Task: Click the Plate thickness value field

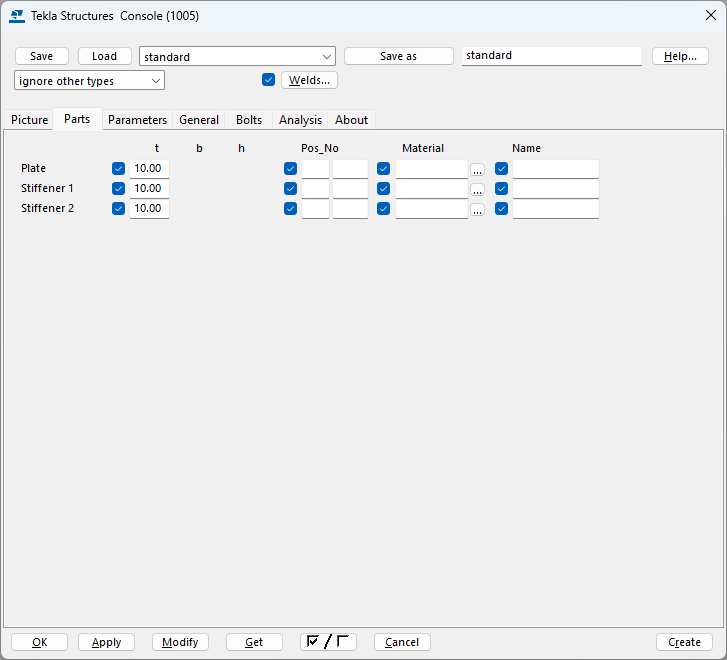Action: (x=149, y=168)
